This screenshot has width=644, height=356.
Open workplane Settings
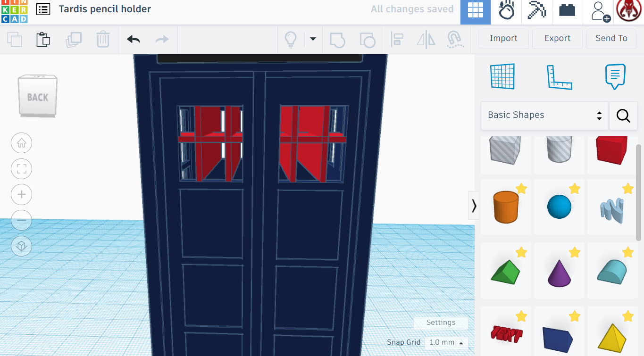click(441, 323)
